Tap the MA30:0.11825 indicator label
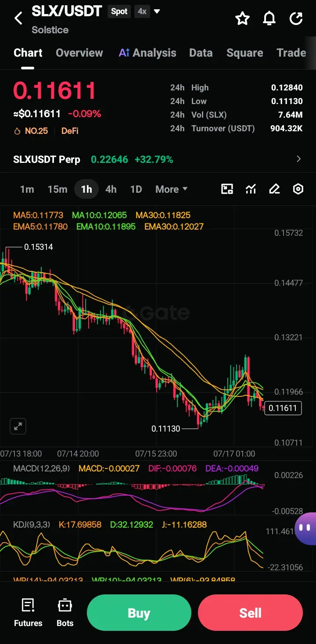 click(x=163, y=216)
